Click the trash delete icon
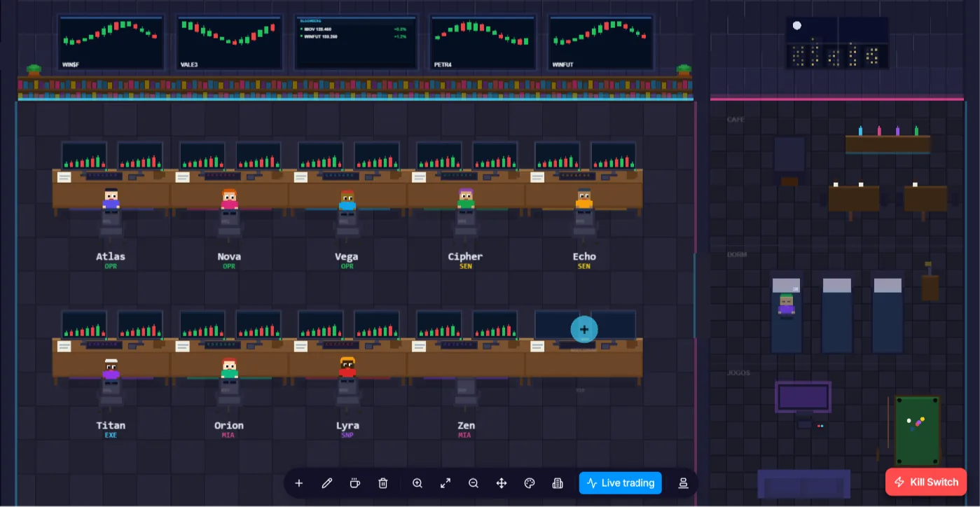The height and width of the screenshot is (507, 980). 383,483
